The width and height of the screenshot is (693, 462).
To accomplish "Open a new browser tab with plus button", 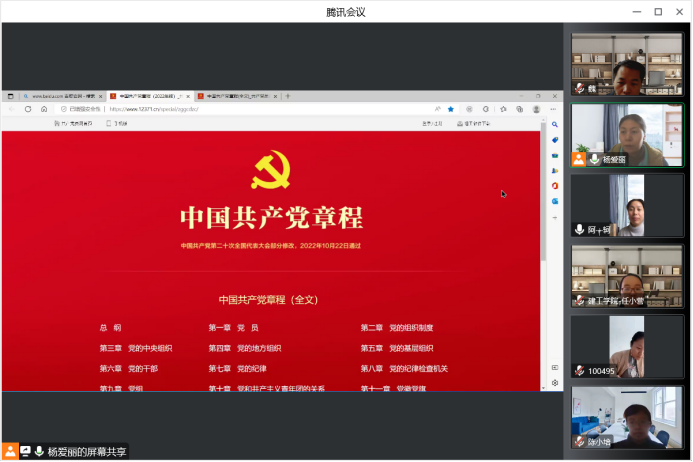I will tap(288, 96).
